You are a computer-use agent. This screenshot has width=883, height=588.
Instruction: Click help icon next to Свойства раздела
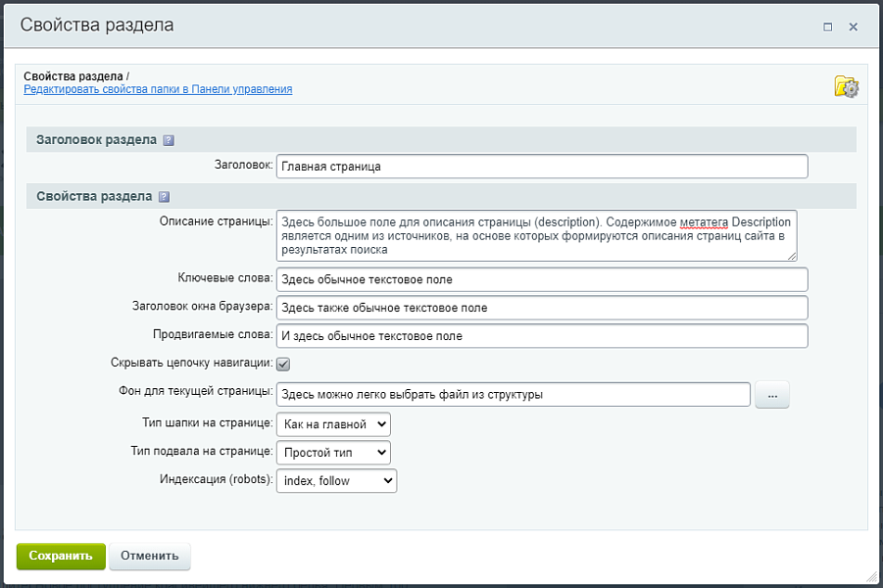(164, 196)
